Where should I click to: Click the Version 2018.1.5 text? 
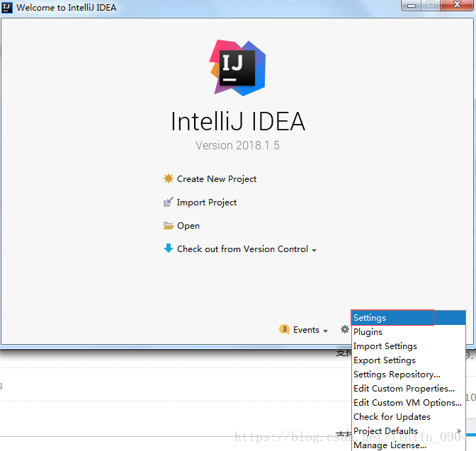click(x=237, y=145)
